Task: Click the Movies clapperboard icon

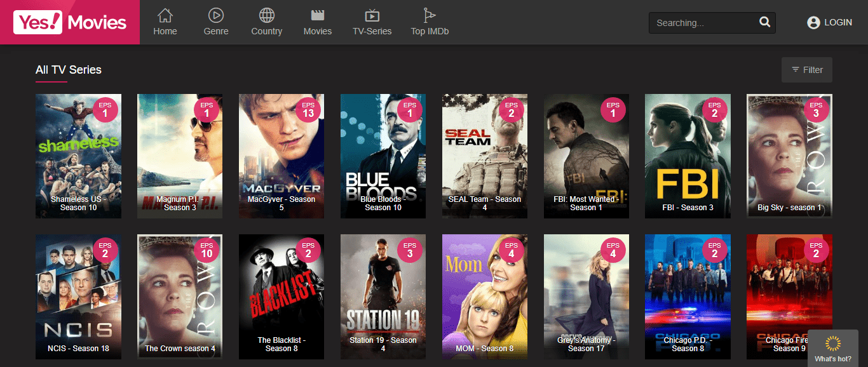Action: pyautogui.click(x=318, y=15)
